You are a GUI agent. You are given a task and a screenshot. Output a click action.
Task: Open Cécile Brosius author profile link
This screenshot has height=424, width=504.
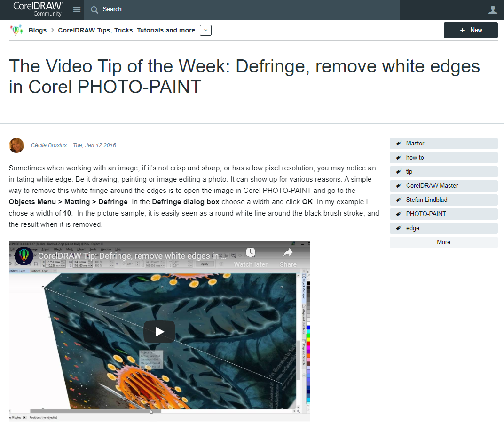pyautogui.click(x=49, y=145)
